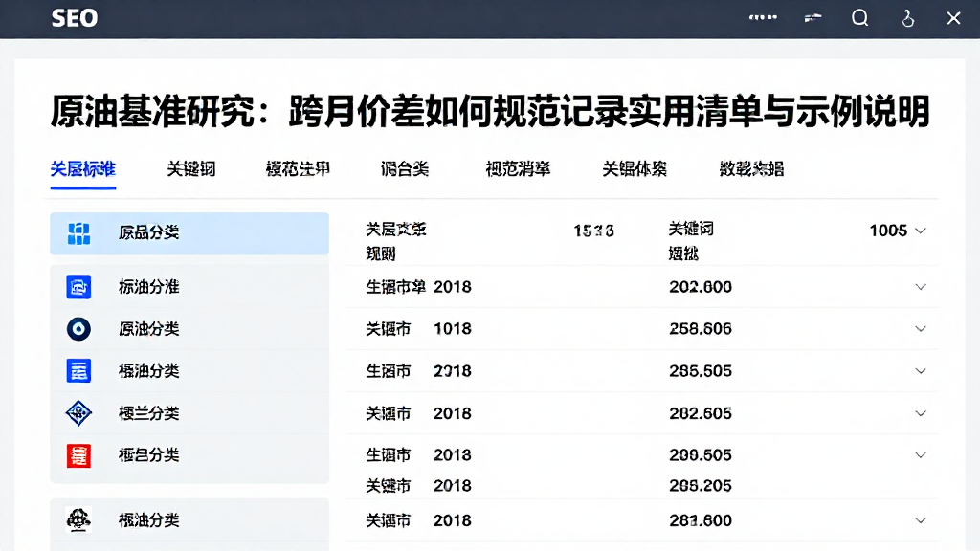The image size is (980, 551).
Task: Click the SEO logo in header
Action: pos(75,18)
